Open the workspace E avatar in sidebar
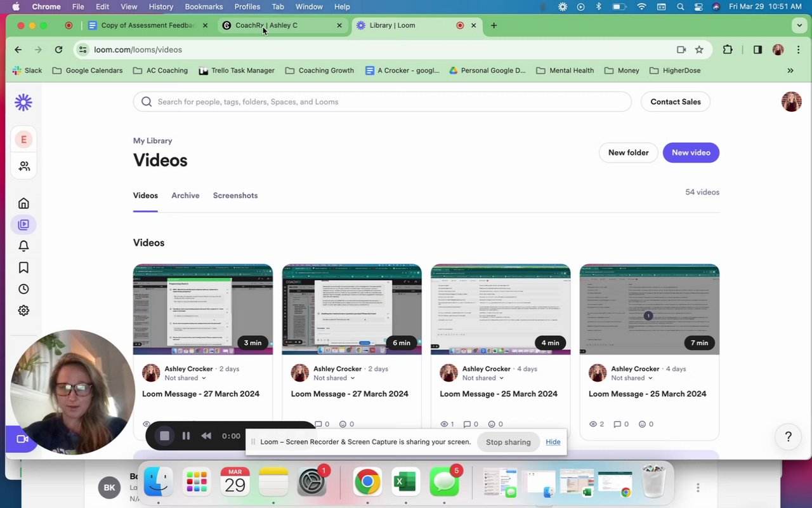 (23, 140)
